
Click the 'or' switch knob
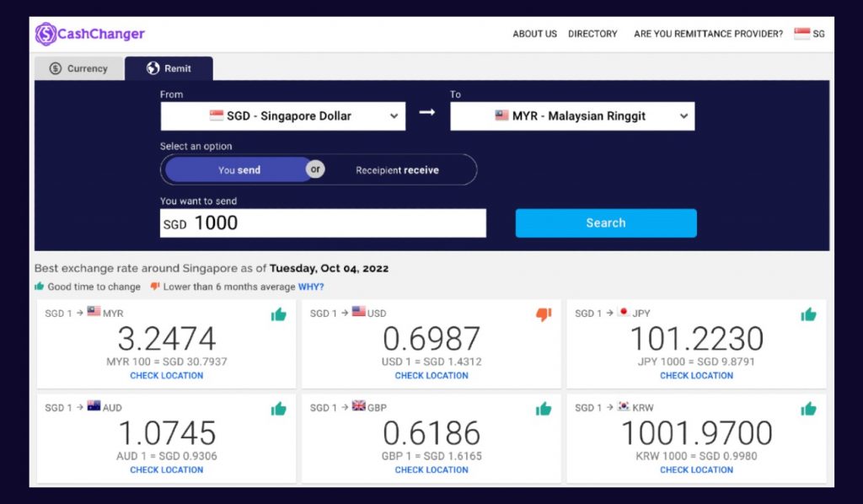click(315, 169)
